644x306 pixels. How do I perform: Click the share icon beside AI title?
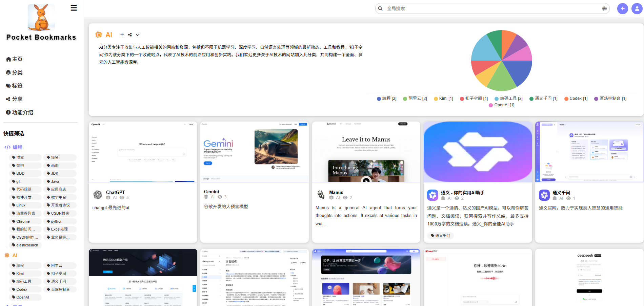click(130, 35)
